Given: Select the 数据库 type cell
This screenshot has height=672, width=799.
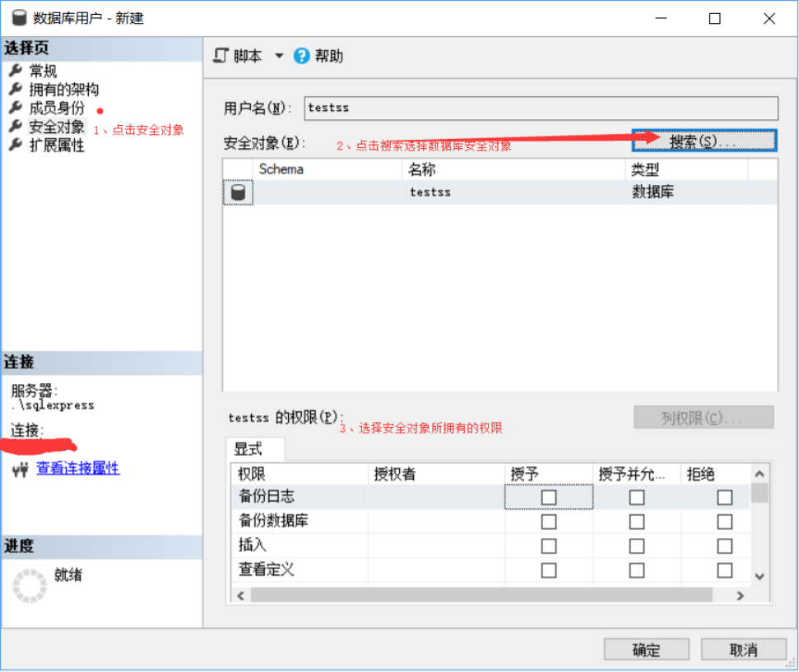Looking at the screenshot, I should point(686,192).
